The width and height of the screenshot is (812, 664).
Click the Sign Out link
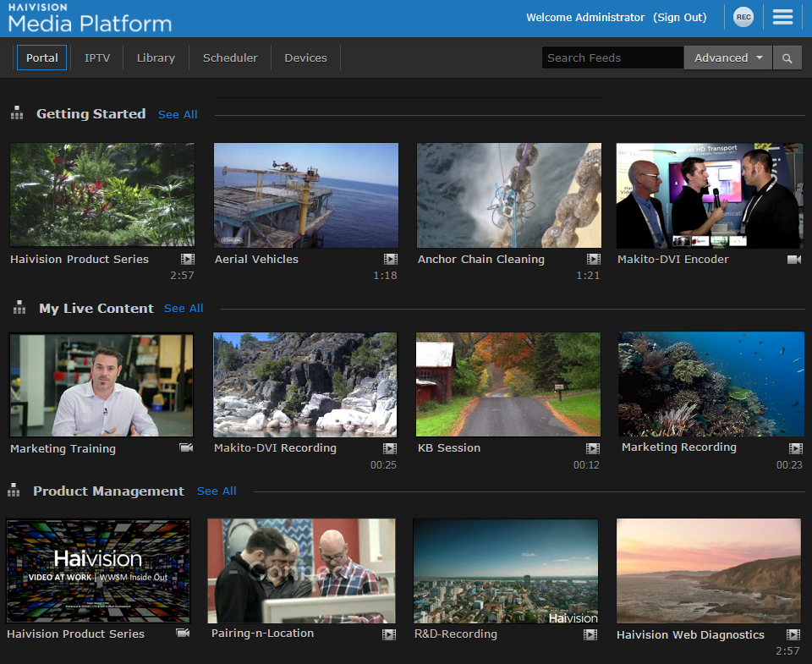pyautogui.click(x=681, y=18)
